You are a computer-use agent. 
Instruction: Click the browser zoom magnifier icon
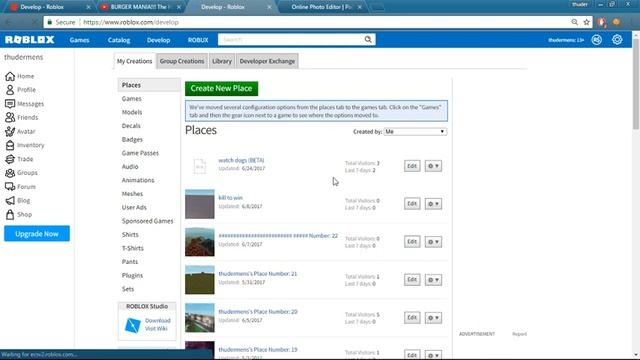tap(574, 22)
